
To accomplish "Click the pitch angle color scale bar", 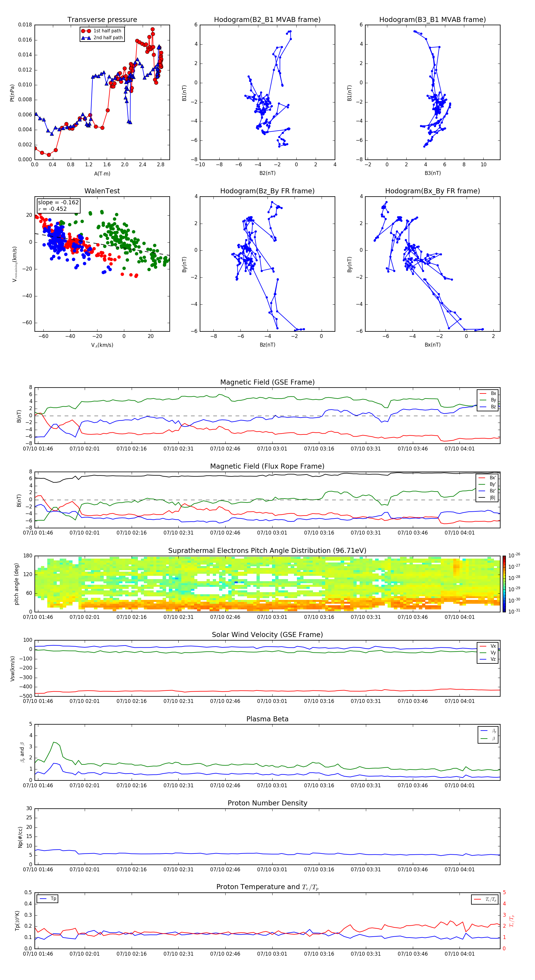I will coord(504,584).
